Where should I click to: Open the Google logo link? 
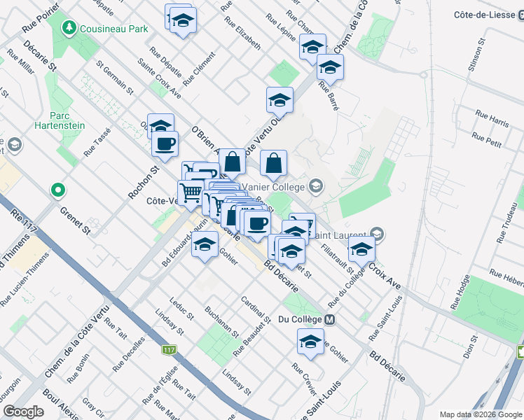[x=23, y=412]
